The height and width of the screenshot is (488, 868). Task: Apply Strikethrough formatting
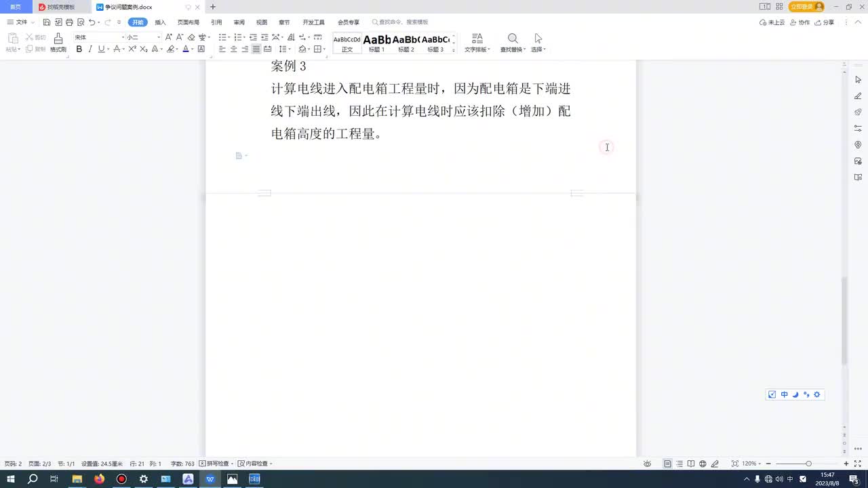pos(117,49)
